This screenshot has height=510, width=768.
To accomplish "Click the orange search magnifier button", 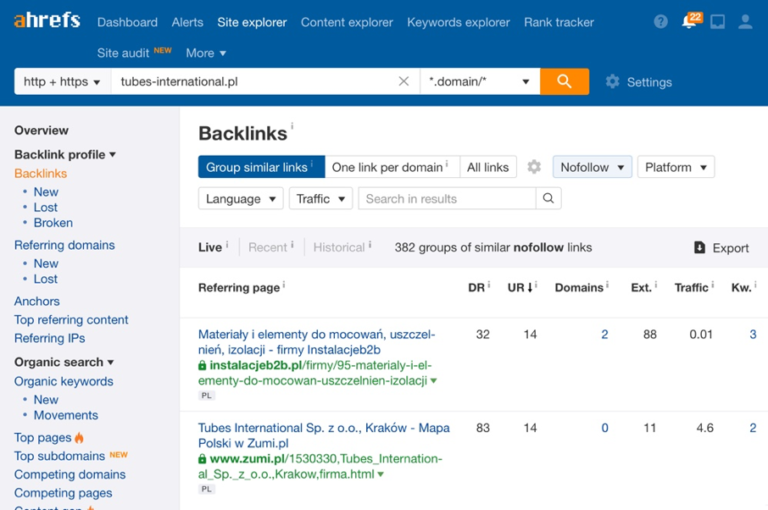I will tap(564, 81).
